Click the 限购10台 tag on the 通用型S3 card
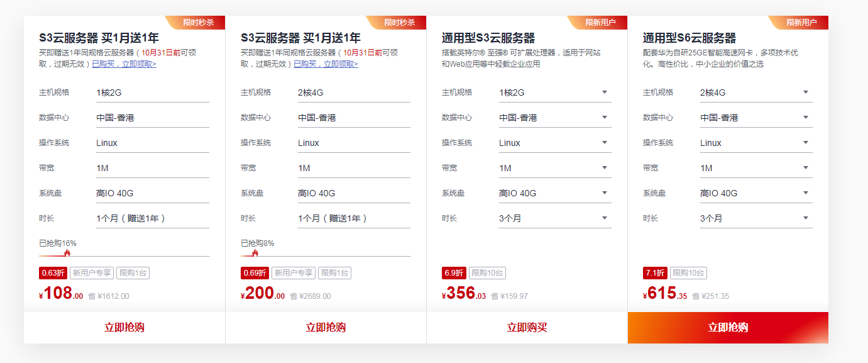The width and height of the screenshot is (868, 363). (487, 273)
